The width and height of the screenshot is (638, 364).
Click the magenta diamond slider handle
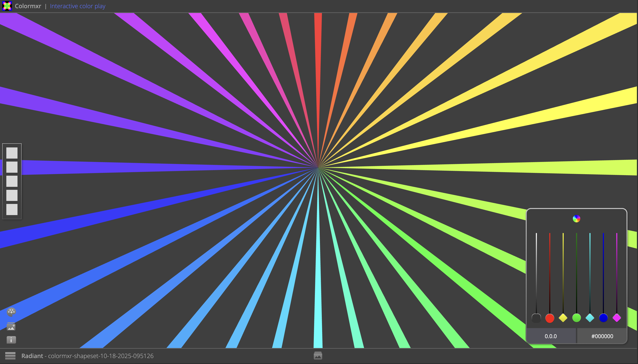tap(617, 318)
